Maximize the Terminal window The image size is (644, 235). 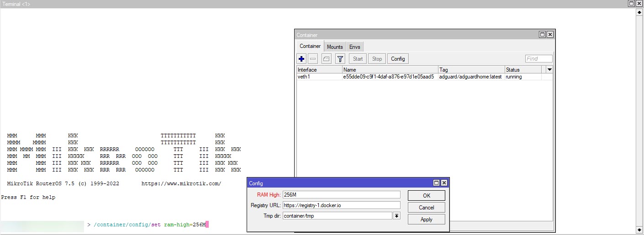click(x=631, y=3)
